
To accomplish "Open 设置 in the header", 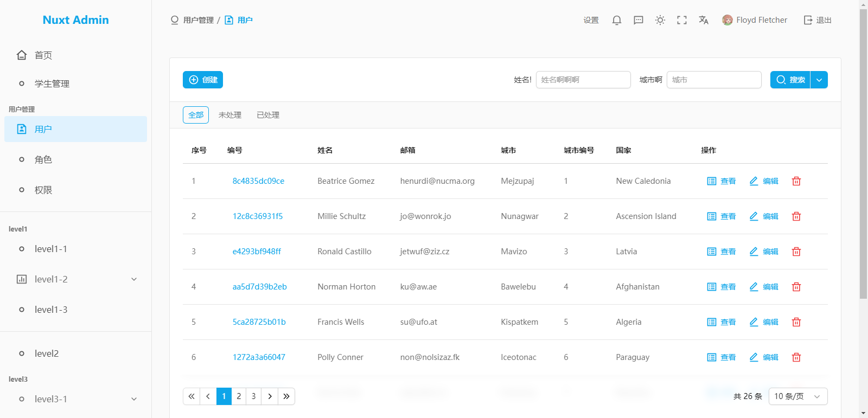I will point(591,20).
